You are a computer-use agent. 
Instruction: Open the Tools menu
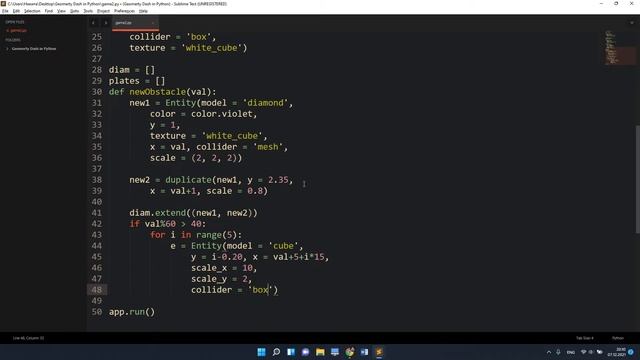point(88,11)
